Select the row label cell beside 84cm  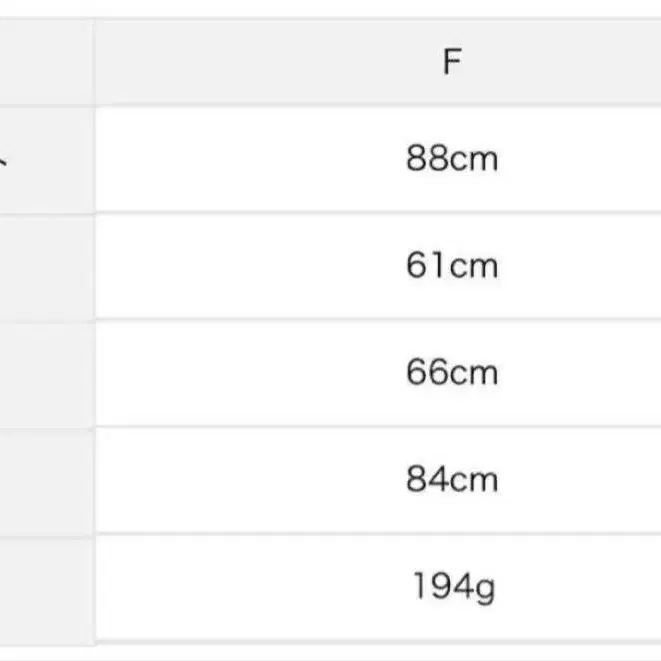click(x=45, y=480)
